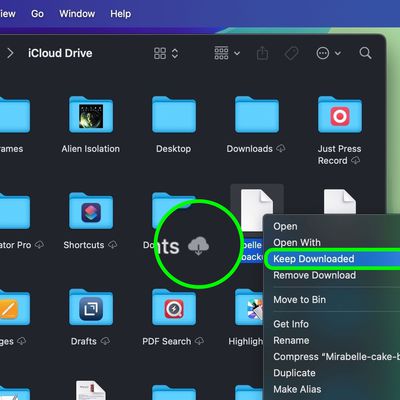Click cloud download icon beside Shortcuts
This screenshot has width=400, height=400.
pyautogui.click(x=113, y=245)
